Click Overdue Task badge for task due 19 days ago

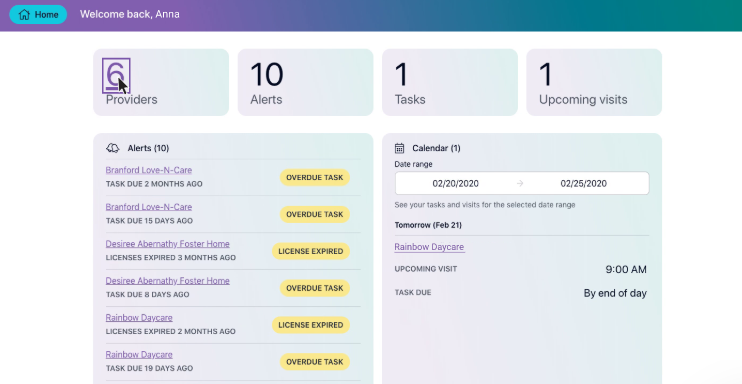click(315, 362)
